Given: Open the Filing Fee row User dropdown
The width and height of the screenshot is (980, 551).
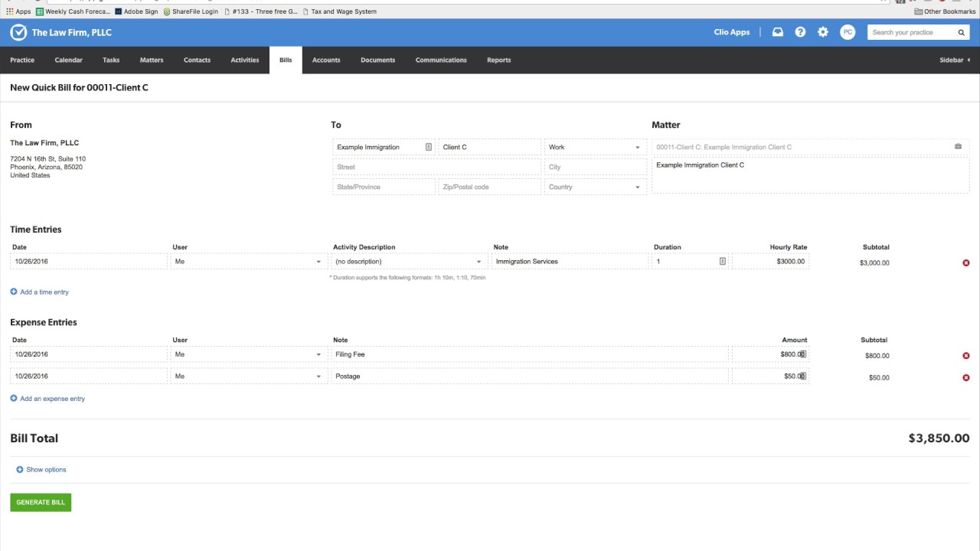Looking at the screenshot, I should click(x=247, y=354).
